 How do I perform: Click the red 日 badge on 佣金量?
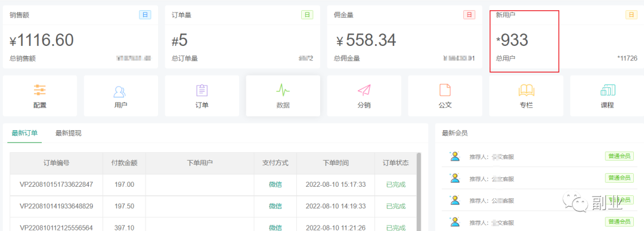[469, 15]
